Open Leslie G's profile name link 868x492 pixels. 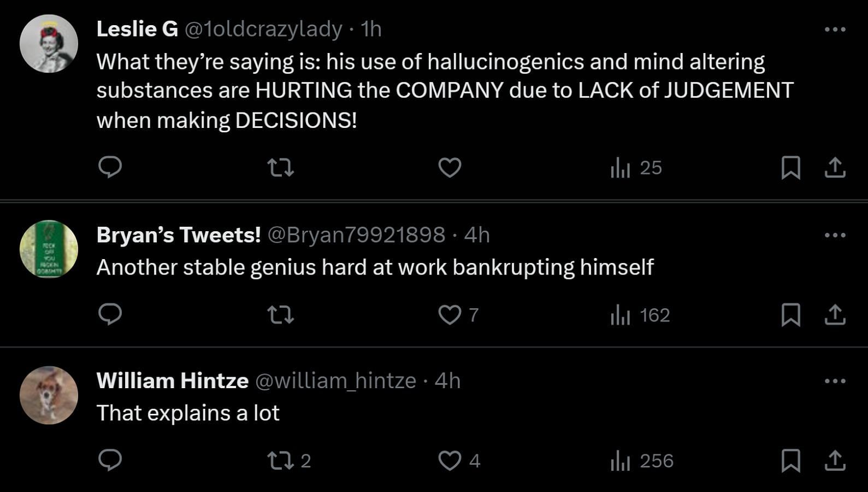[137, 29]
